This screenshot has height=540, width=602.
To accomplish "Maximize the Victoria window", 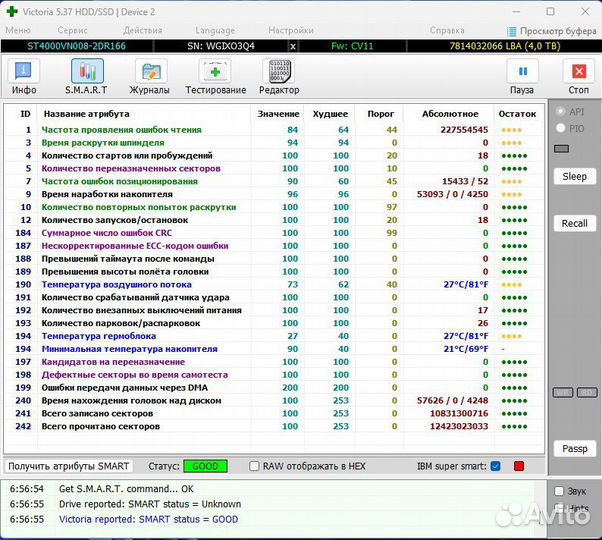I will coord(550,12).
